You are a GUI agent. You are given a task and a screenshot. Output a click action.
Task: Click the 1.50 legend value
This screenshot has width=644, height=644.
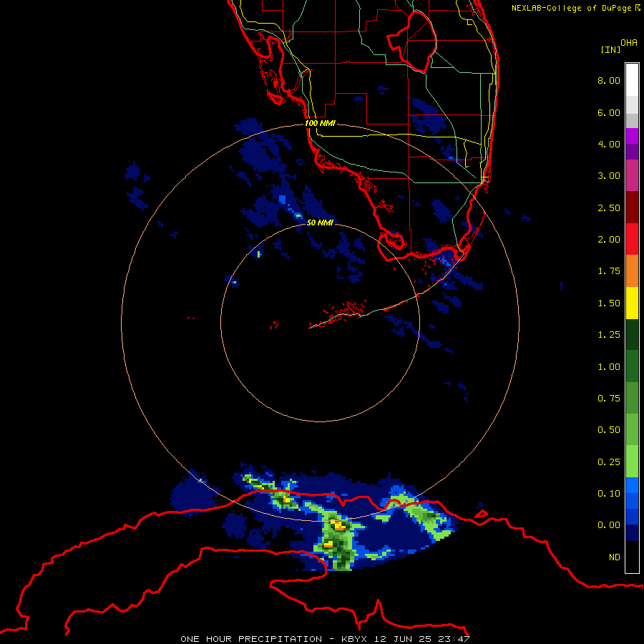click(x=609, y=303)
